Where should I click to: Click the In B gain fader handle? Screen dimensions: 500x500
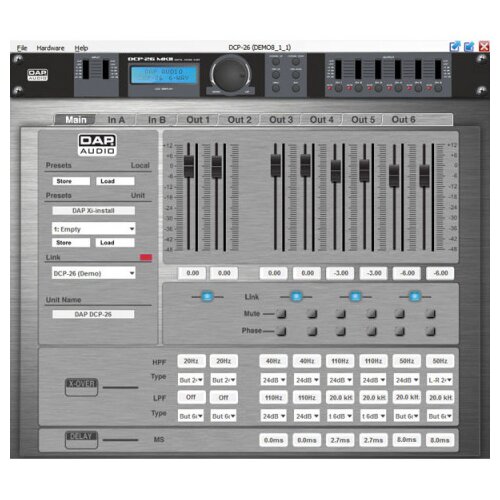click(x=217, y=166)
